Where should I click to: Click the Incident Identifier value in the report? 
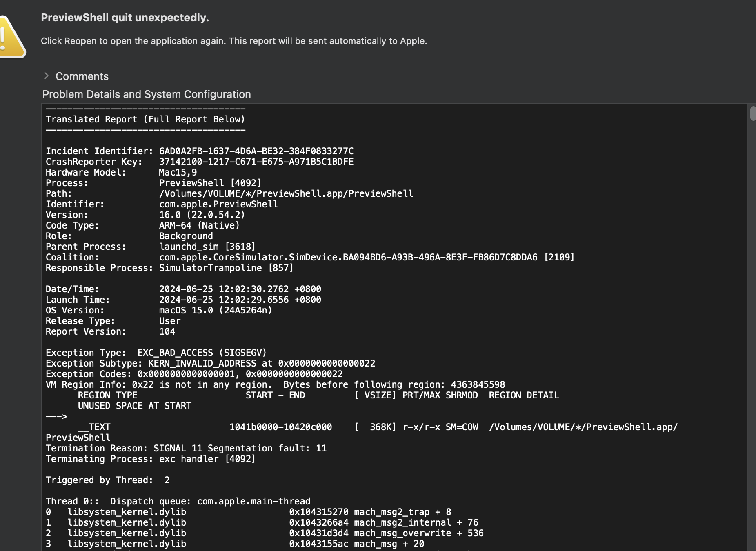pyautogui.click(x=256, y=151)
